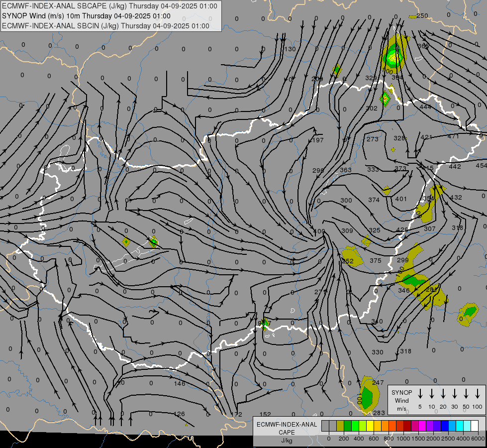Select the bright magenta CAPE legend swatch

coord(422,426)
